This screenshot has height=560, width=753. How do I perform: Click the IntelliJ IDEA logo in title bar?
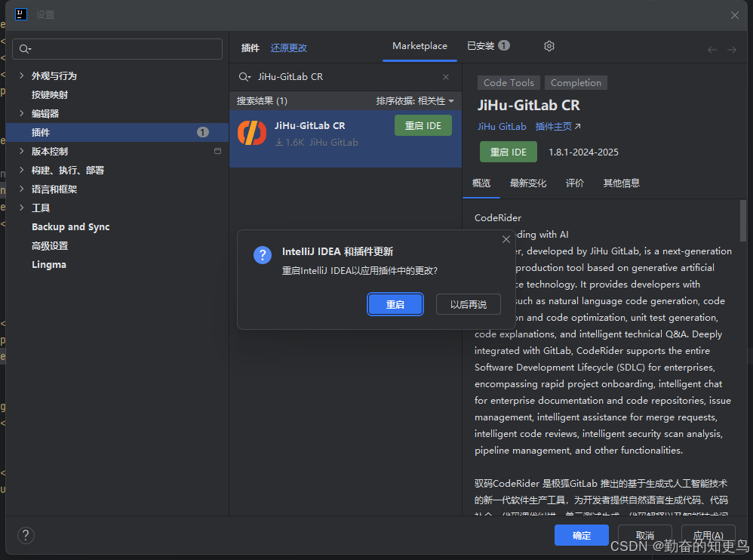click(21, 14)
